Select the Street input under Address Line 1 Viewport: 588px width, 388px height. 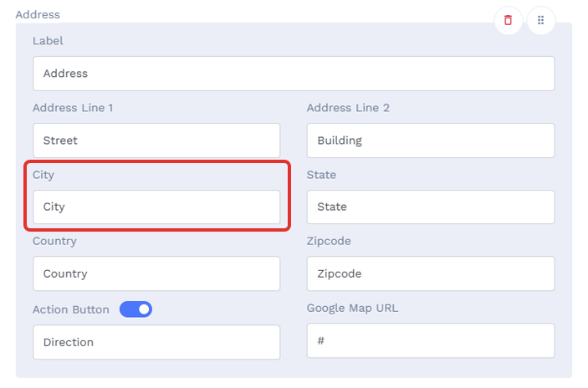tap(156, 140)
